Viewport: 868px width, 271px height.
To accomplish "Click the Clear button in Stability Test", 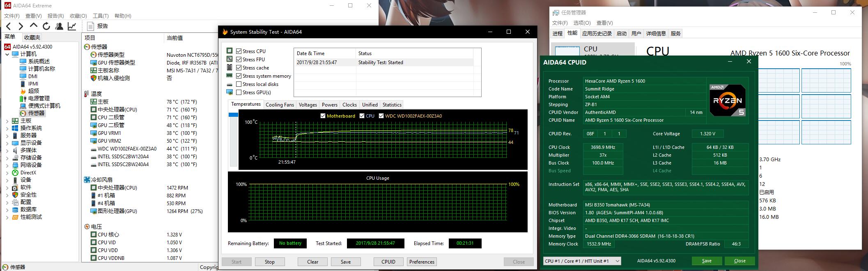I will pos(312,262).
